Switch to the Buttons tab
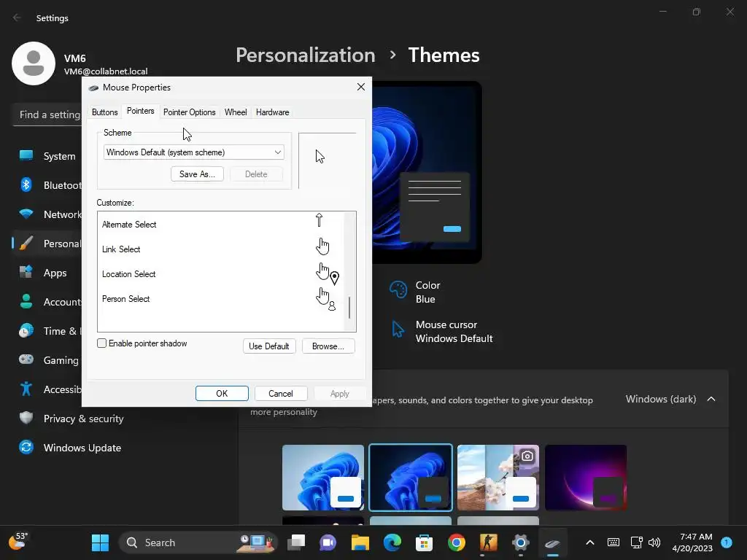 tap(104, 112)
